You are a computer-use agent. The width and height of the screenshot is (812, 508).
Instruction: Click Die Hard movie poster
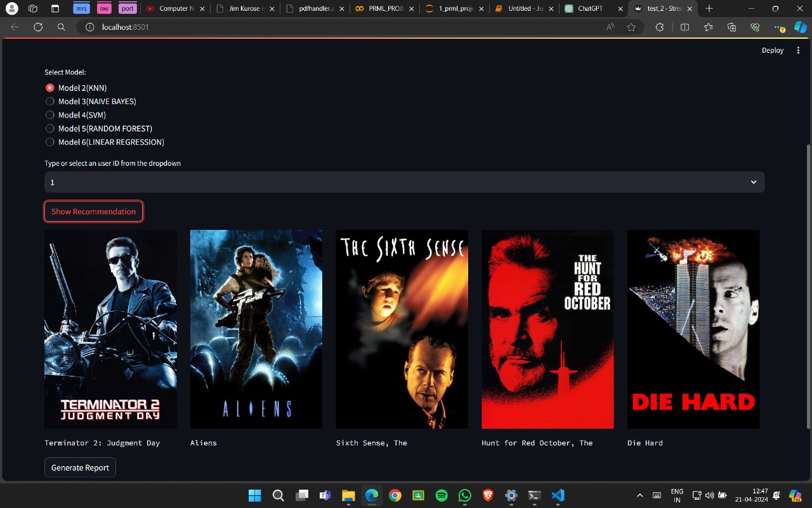click(693, 329)
